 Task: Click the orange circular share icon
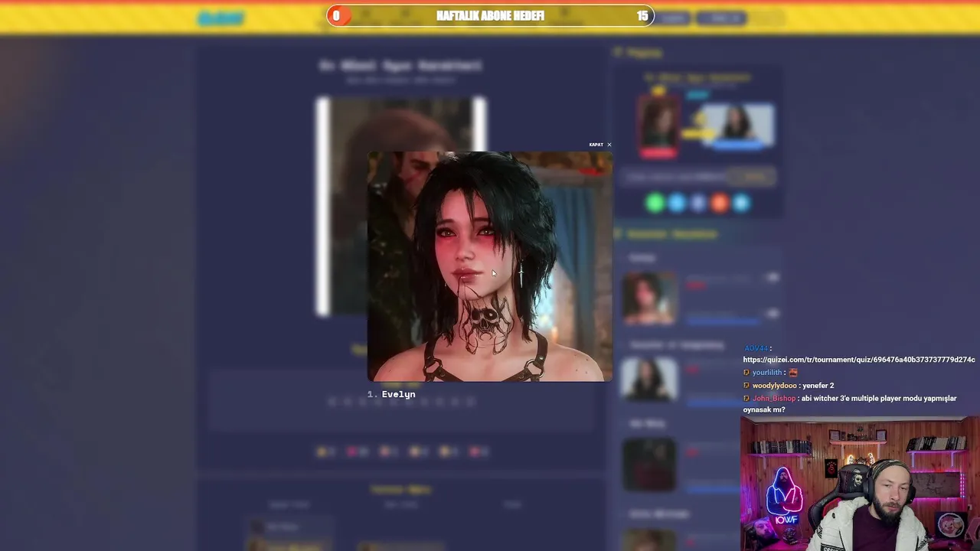click(x=720, y=203)
